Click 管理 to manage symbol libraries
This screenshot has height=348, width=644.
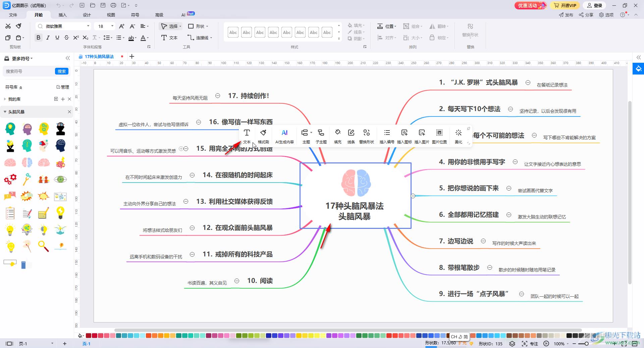tap(63, 87)
